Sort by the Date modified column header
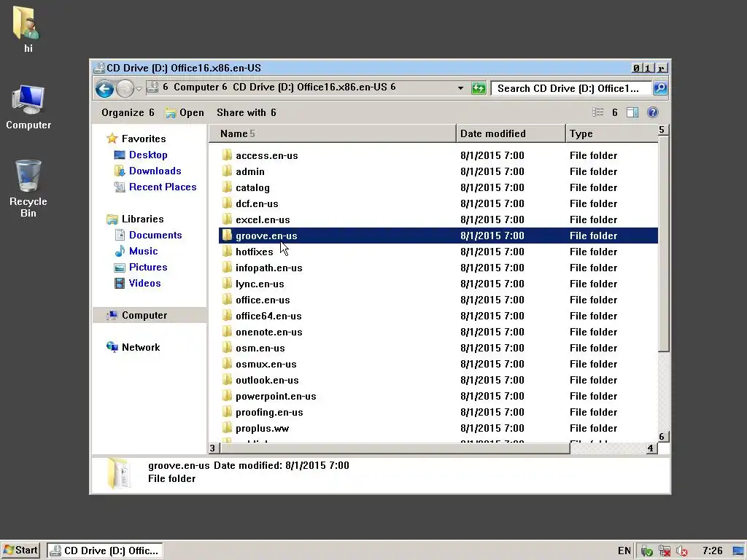This screenshot has height=560, width=747. [511, 134]
